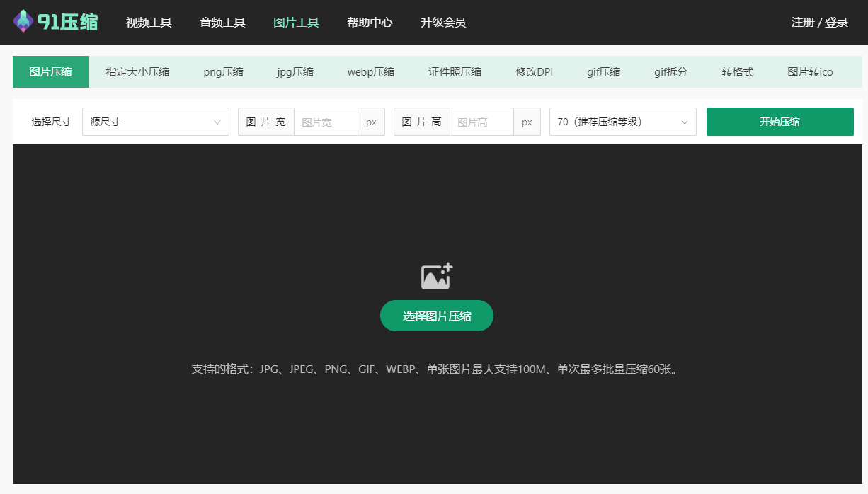This screenshot has height=494, width=868.
Task: Switch to the png压缩 tab
Action: pos(223,72)
